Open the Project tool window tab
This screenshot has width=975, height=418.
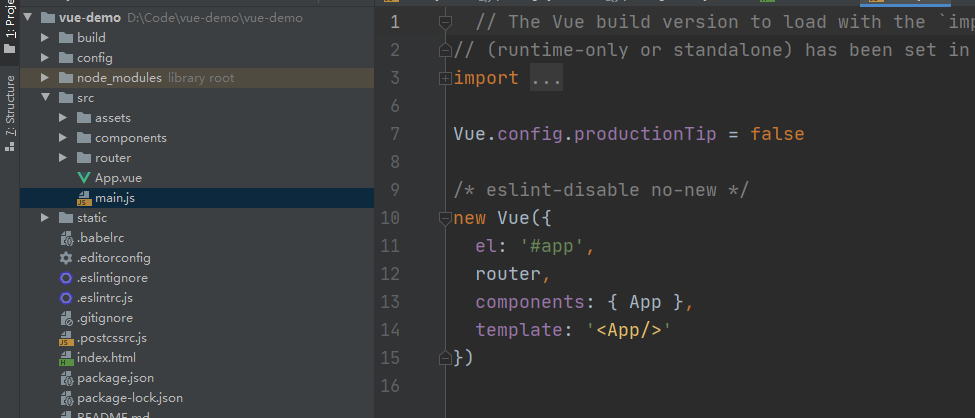pyautogui.click(x=9, y=27)
